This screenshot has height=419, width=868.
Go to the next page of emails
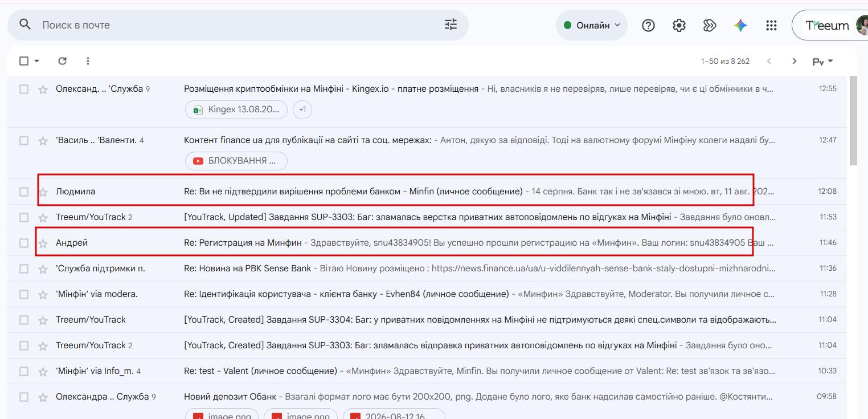click(x=795, y=61)
